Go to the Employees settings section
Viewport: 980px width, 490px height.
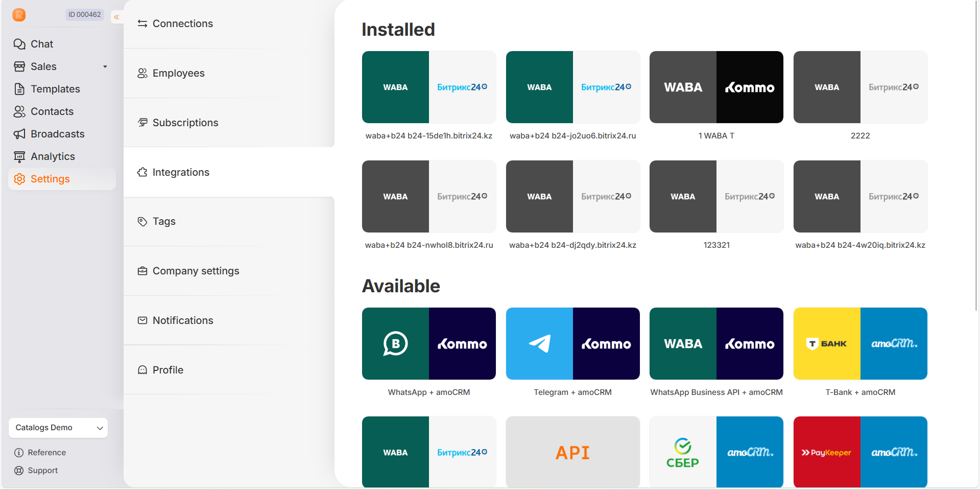[x=178, y=73]
